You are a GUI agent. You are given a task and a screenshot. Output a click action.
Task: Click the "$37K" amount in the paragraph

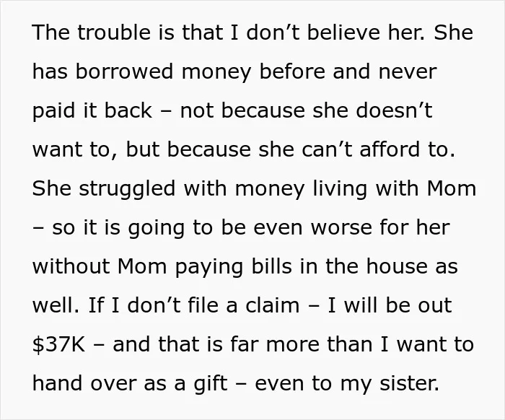coord(59,344)
